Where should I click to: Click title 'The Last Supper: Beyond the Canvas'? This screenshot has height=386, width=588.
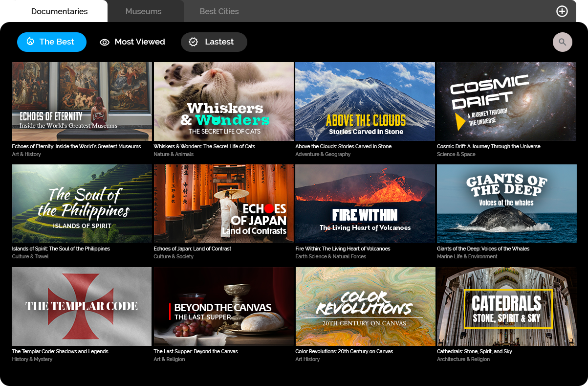[x=196, y=351]
